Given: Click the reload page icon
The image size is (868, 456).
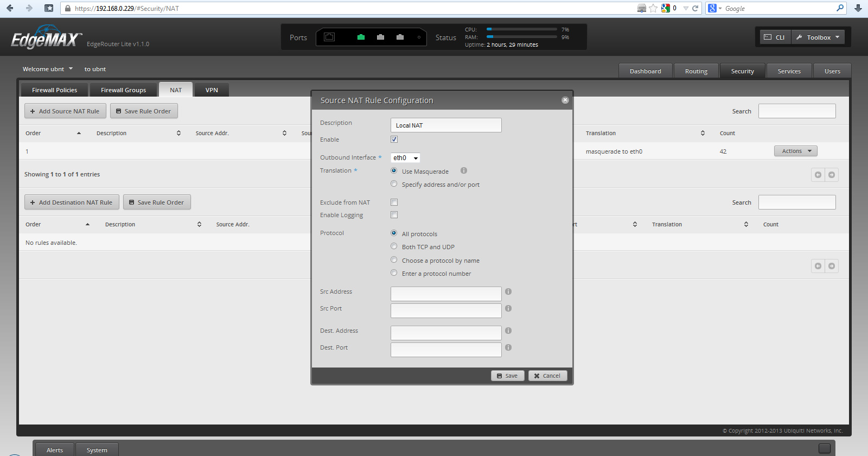Looking at the screenshot, I should coord(695,8).
